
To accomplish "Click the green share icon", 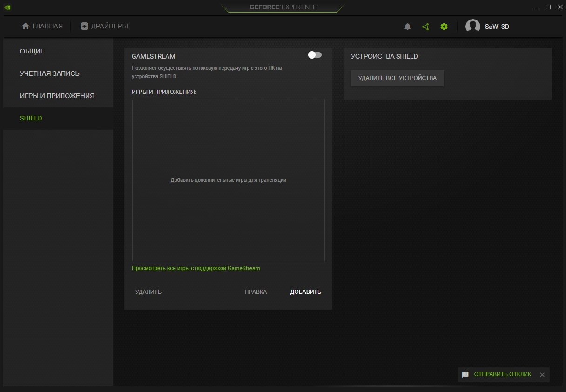I will [x=425, y=27].
